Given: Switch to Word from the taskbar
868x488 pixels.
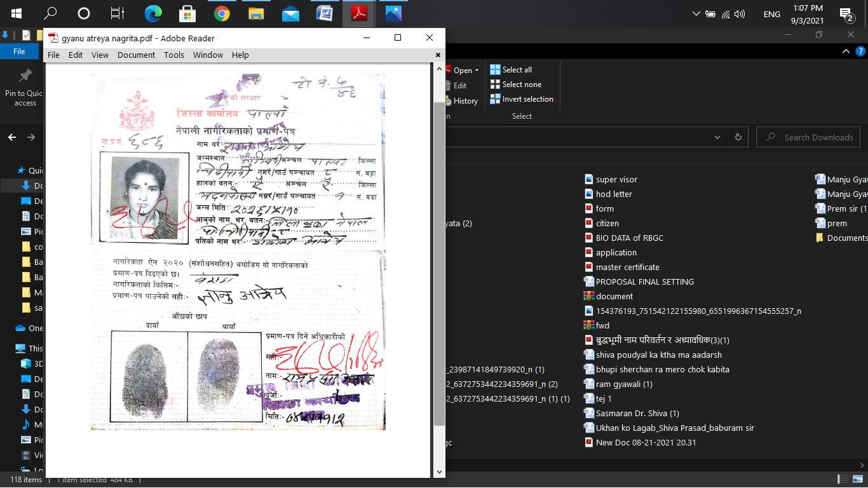Looking at the screenshot, I should pos(325,13).
